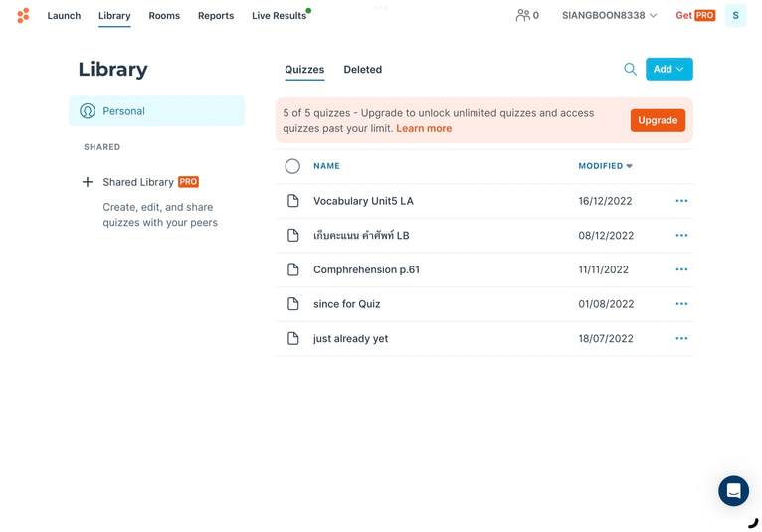Select Personal library in the sidebar
Screen dimensions: 762x532
156,111
